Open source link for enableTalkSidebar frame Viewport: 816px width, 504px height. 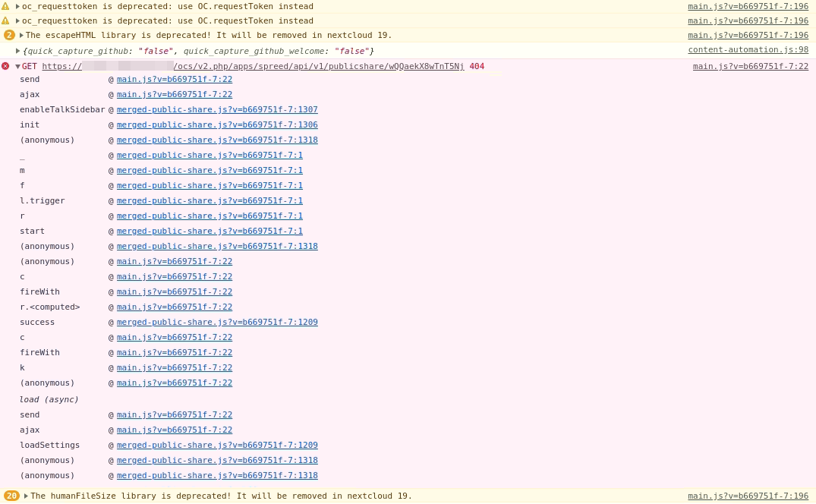pyautogui.click(x=217, y=110)
